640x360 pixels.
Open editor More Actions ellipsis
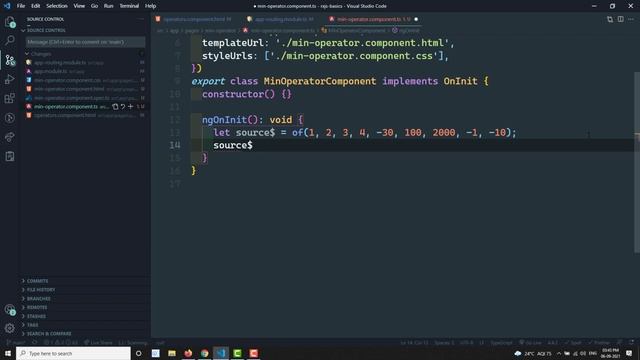[x=631, y=19]
